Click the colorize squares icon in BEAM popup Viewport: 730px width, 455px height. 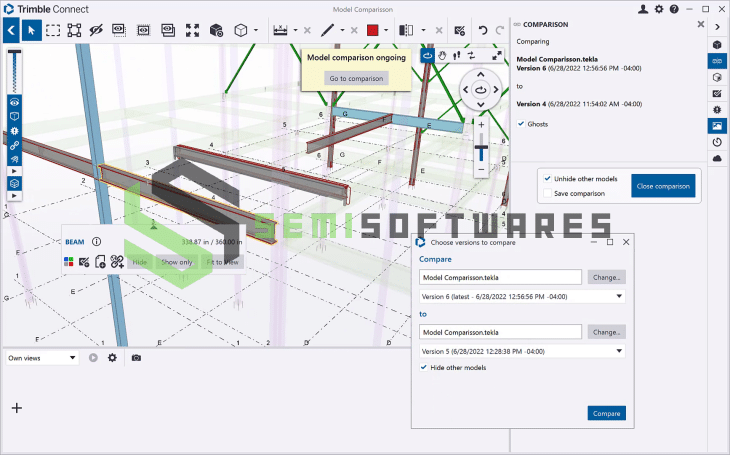pos(68,262)
